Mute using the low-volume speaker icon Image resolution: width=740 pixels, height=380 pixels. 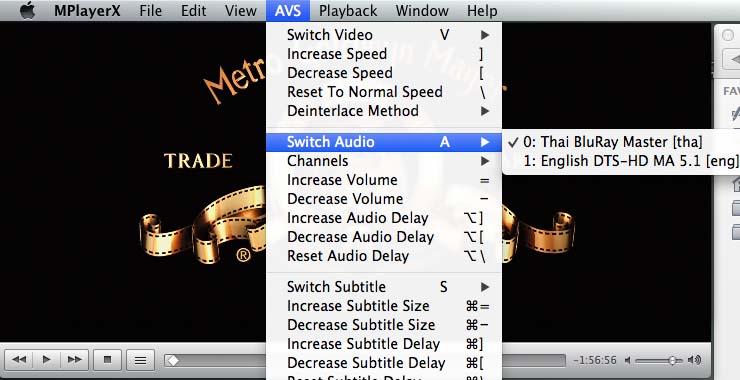pyautogui.click(x=627, y=361)
